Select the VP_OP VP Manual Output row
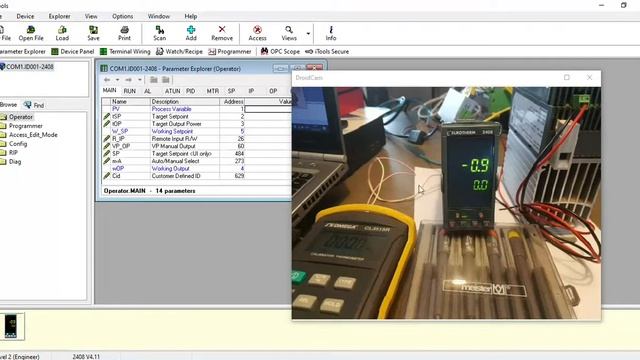 (x=197, y=146)
